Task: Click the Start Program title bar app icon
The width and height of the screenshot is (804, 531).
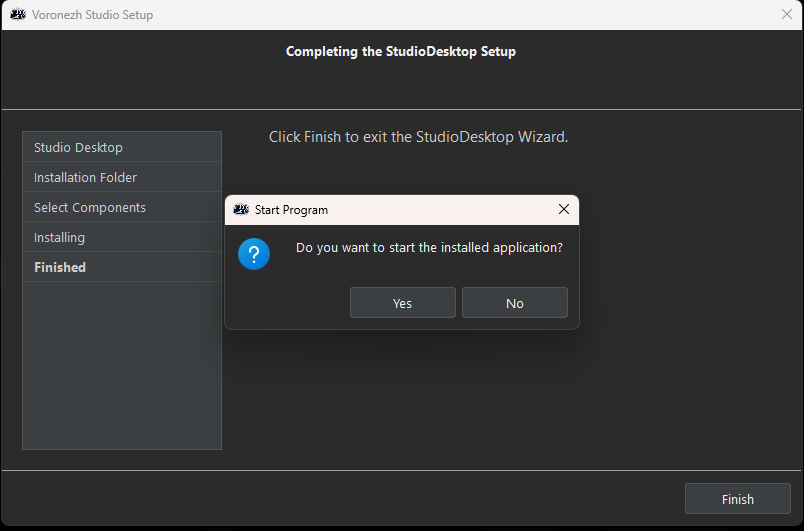Action: click(x=241, y=209)
